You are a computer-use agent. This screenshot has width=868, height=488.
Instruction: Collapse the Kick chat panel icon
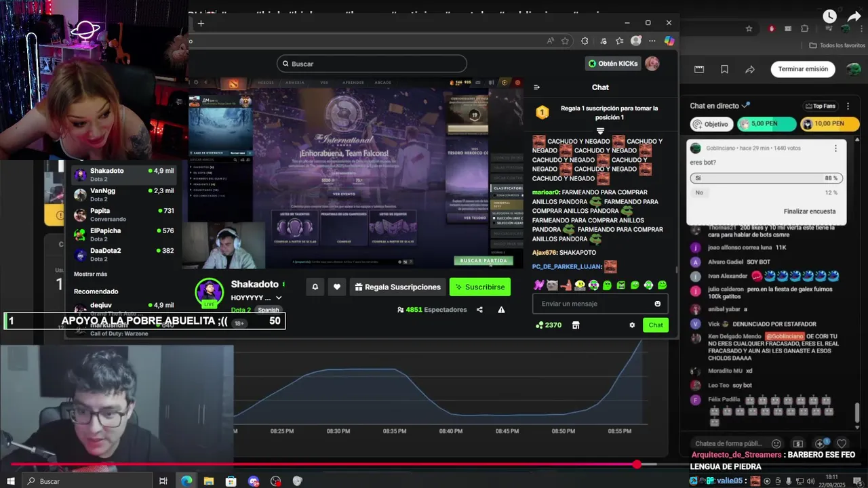point(536,87)
